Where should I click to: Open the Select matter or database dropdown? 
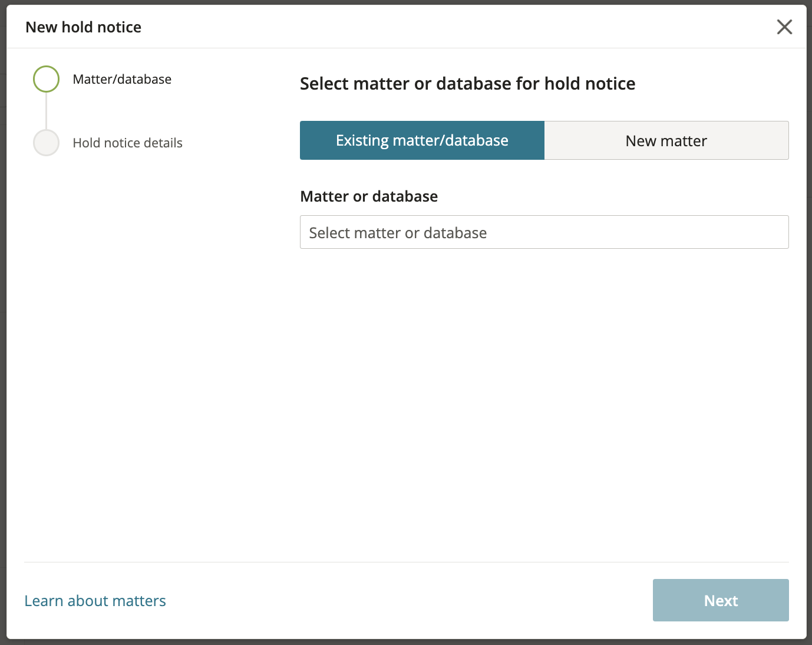coord(544,232)
